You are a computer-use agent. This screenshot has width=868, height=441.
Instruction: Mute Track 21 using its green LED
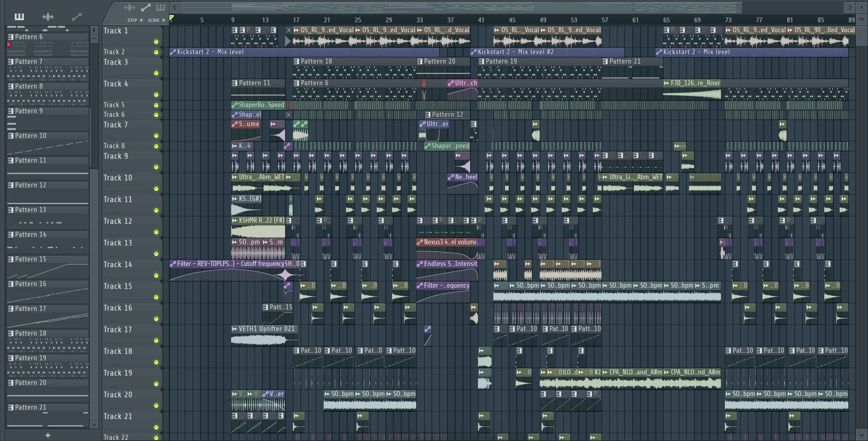tap(156, 427)
